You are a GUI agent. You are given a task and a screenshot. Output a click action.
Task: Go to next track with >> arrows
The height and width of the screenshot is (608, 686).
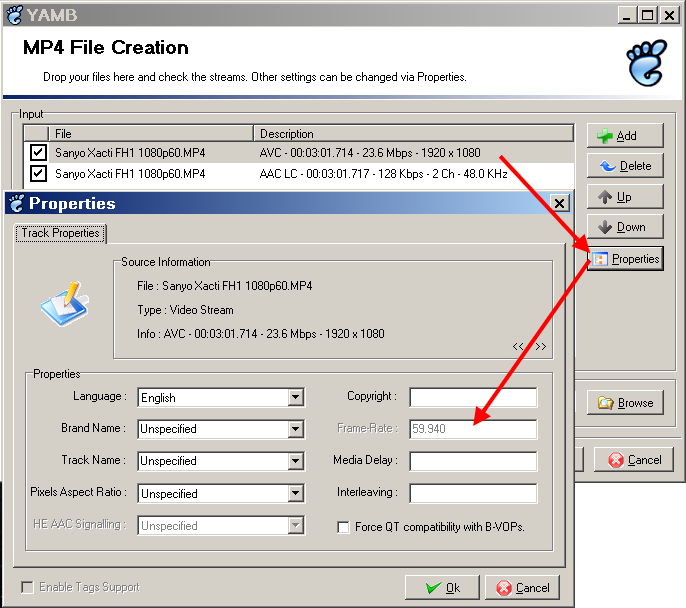point(541,346)
